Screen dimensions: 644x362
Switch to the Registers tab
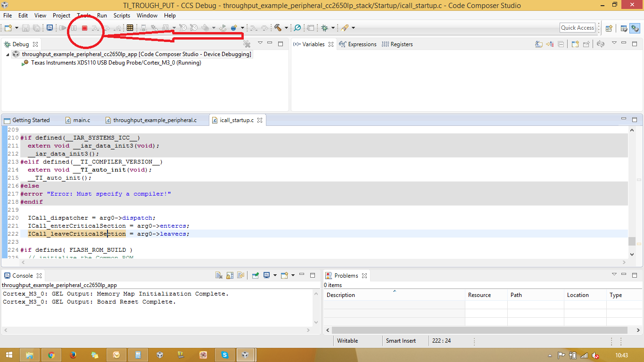tap(397, 44)
